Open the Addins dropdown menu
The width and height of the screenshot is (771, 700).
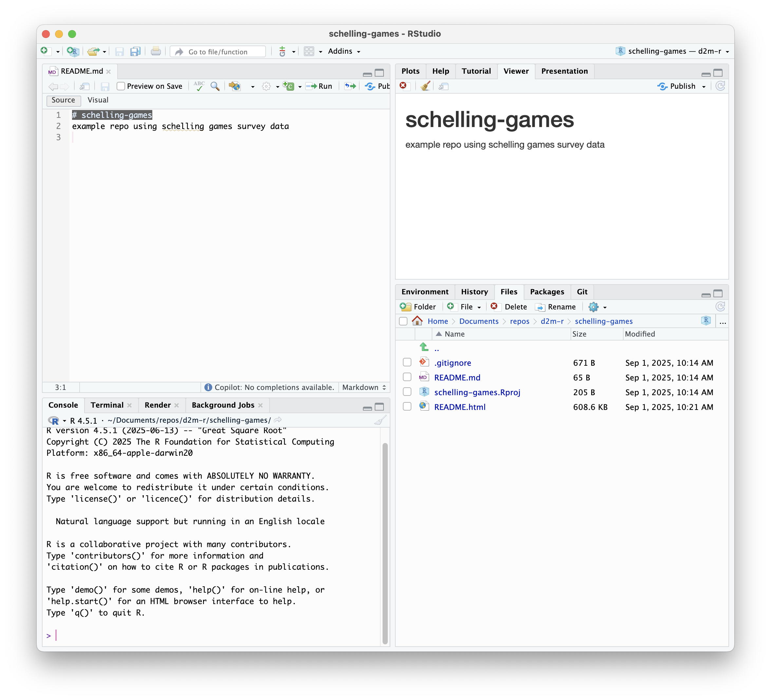(x=344, y=51)
